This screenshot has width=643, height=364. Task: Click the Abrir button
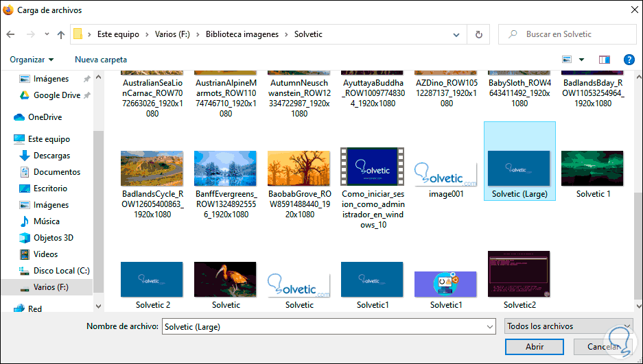click(x=535, y=347)
